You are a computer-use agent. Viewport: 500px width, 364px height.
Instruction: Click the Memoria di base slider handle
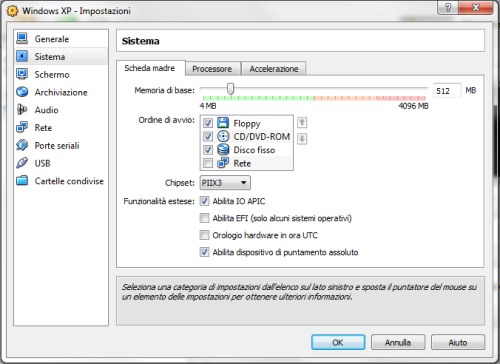230,89
